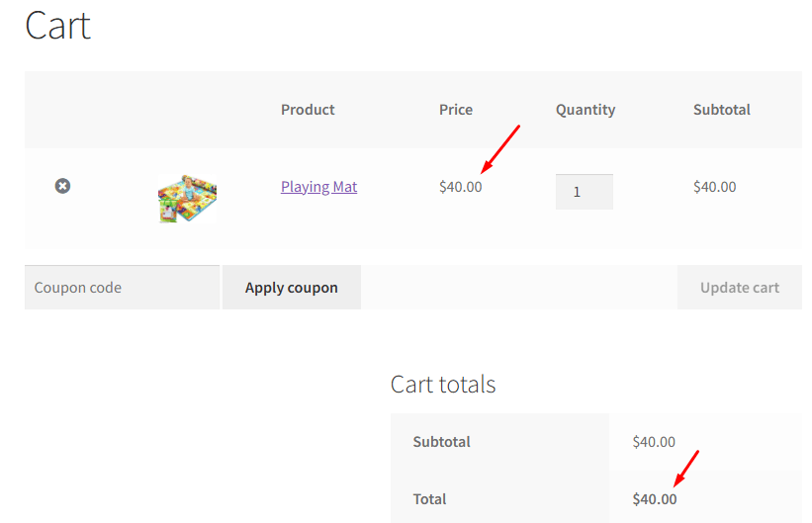Click the Product column header
Screen dimensions: 812x523
308,110
